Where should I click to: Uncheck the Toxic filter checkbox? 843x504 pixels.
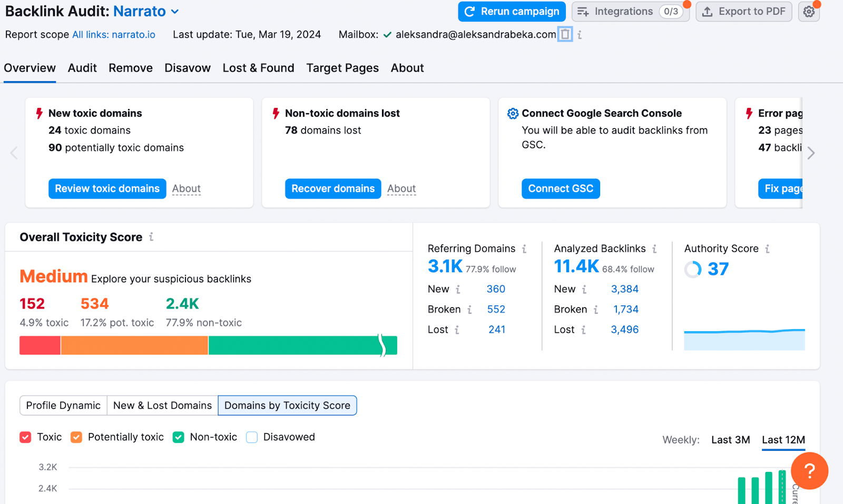click(25, 437)
